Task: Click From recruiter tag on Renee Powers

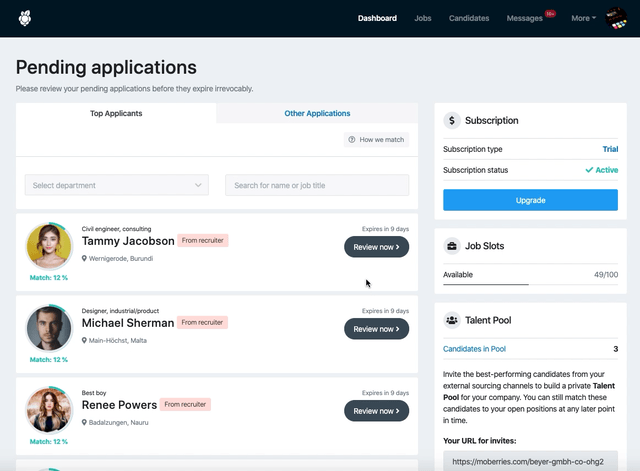Action: [x=185, y=404]
